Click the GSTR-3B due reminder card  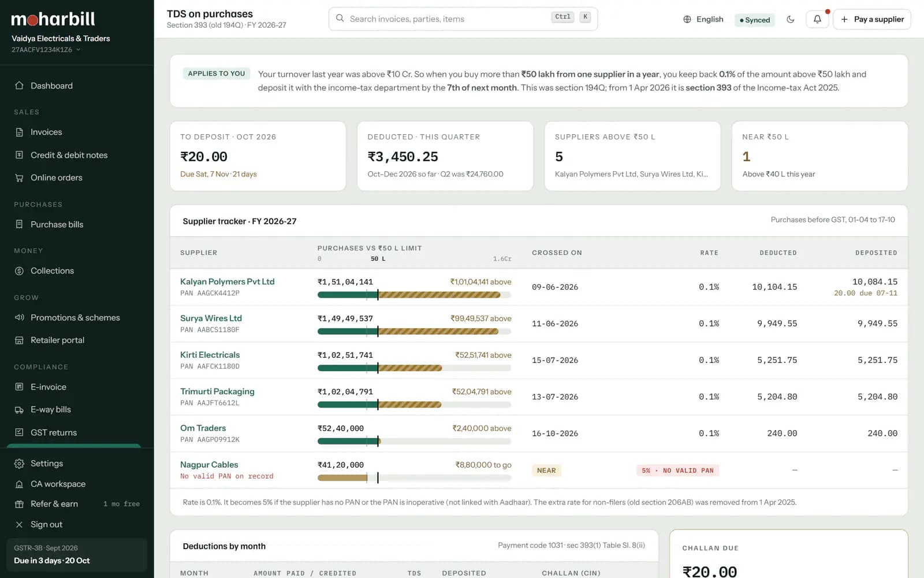tap(77, 554)
